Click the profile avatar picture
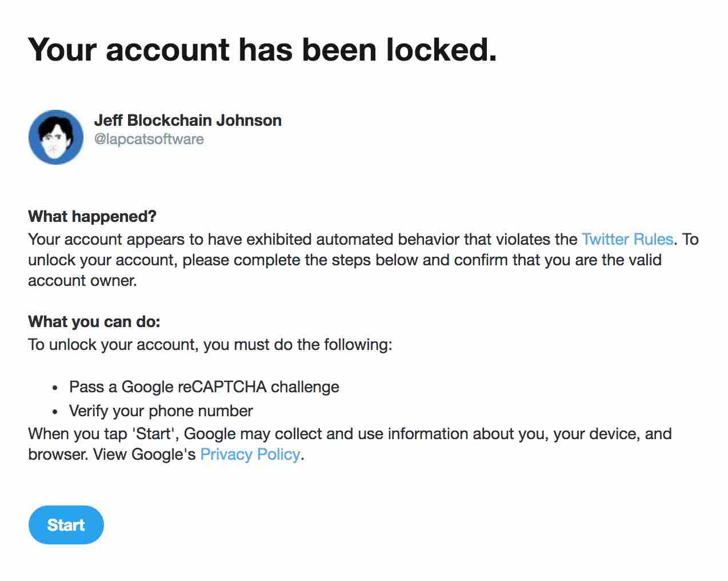This screenshot has height=581, width=728. (x=56, y=137)
